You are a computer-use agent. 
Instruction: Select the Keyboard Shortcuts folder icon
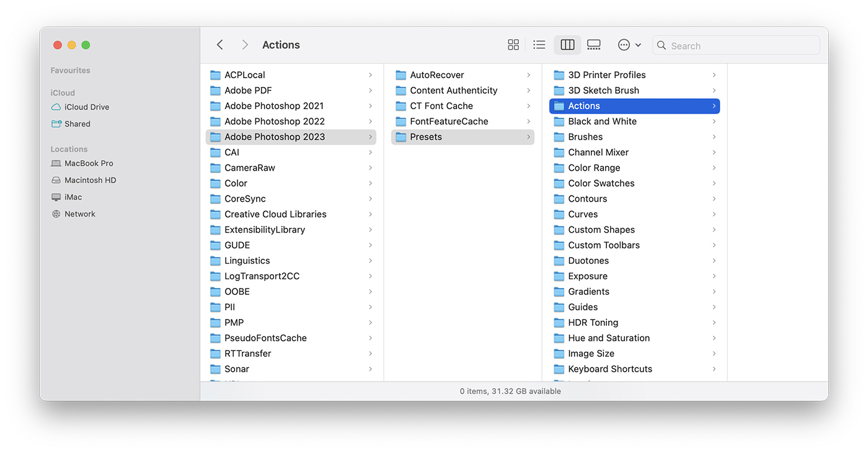click(x=559, y=369)
